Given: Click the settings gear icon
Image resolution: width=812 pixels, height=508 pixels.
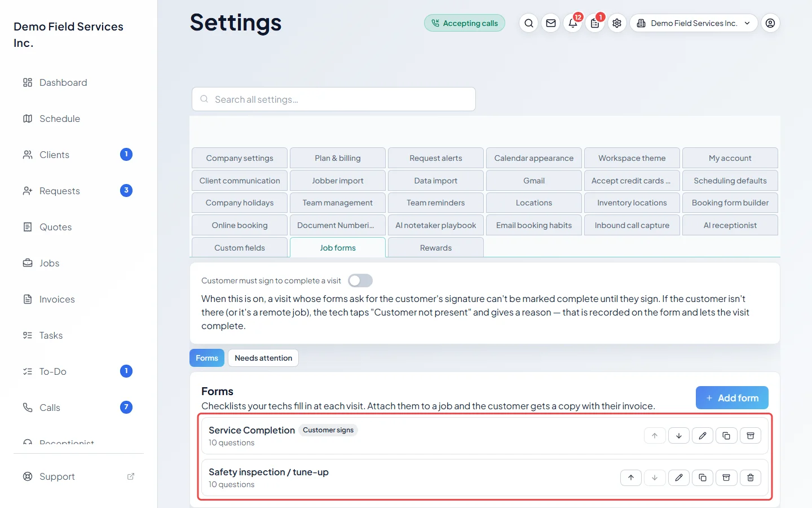Looking at the screenshot, I should [617, 23].
